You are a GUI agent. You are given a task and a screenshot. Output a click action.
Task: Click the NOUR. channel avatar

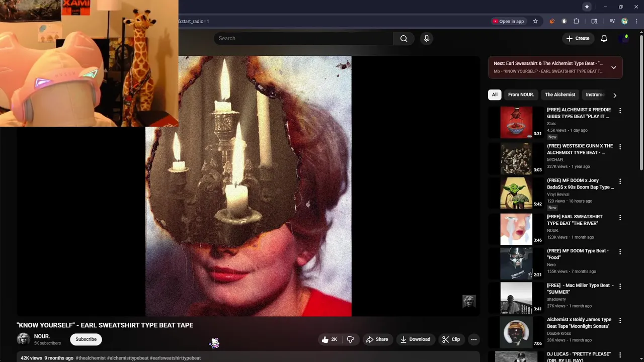[23, 339]
